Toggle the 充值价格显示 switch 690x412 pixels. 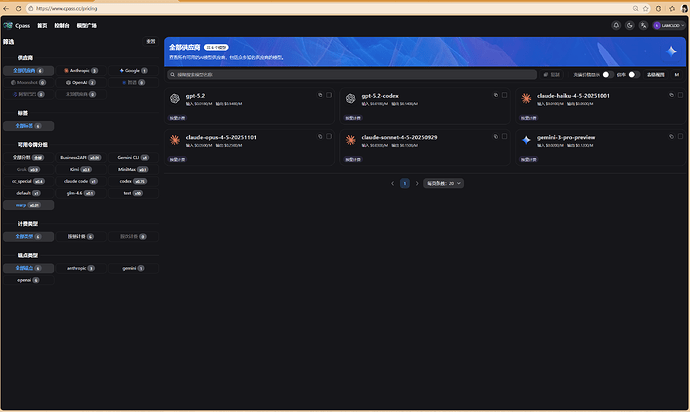pyautogui.click(x=608, y=74)
